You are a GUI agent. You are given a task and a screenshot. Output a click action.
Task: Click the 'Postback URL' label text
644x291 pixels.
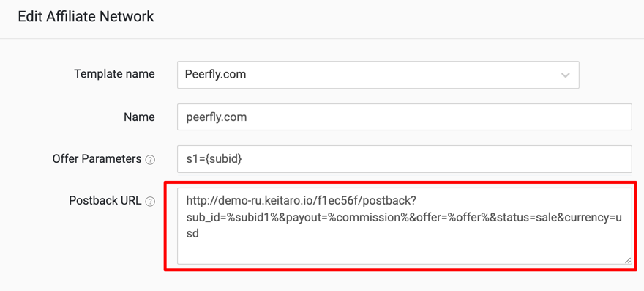coord(105,200)
